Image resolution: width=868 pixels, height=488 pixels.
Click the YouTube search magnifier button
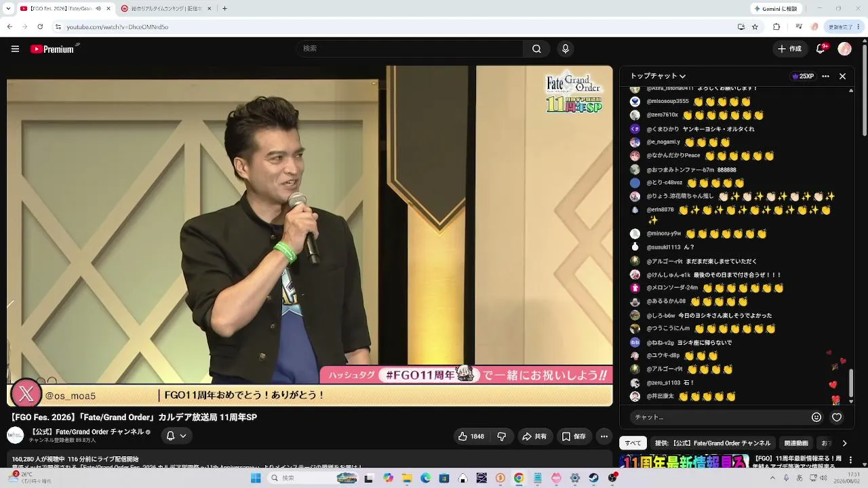pos(536,49)
